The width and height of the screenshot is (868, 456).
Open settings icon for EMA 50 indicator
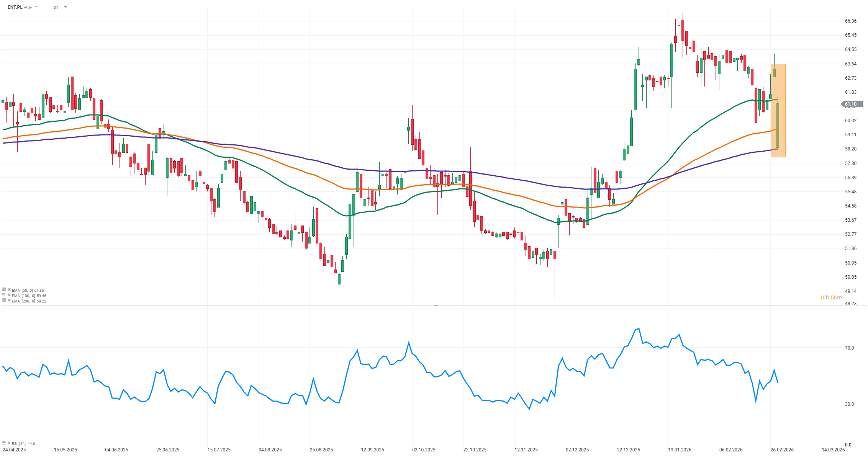pos(4,290)
